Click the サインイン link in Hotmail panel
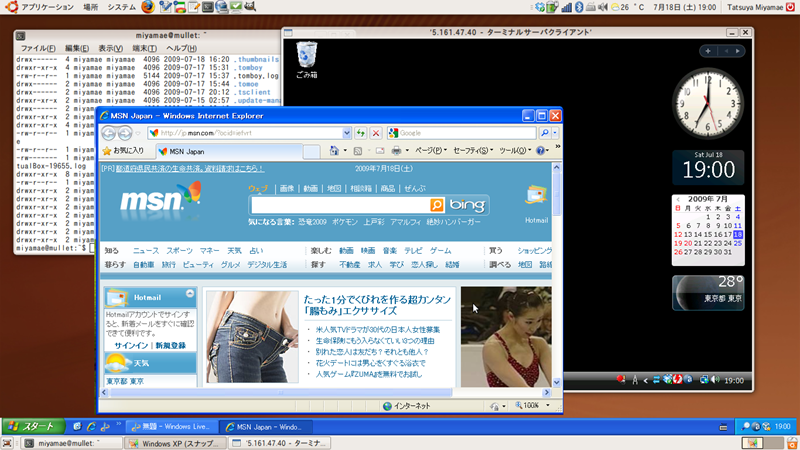800x450 pixels. click(x=131, y=345)
